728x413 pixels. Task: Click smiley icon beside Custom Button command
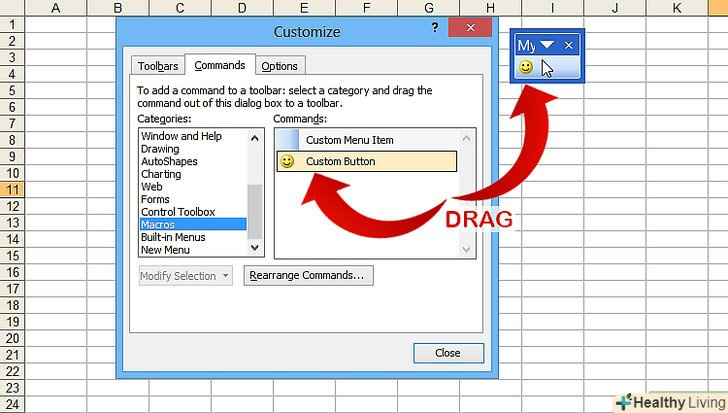pyautogui.click(x=287, y=161)
